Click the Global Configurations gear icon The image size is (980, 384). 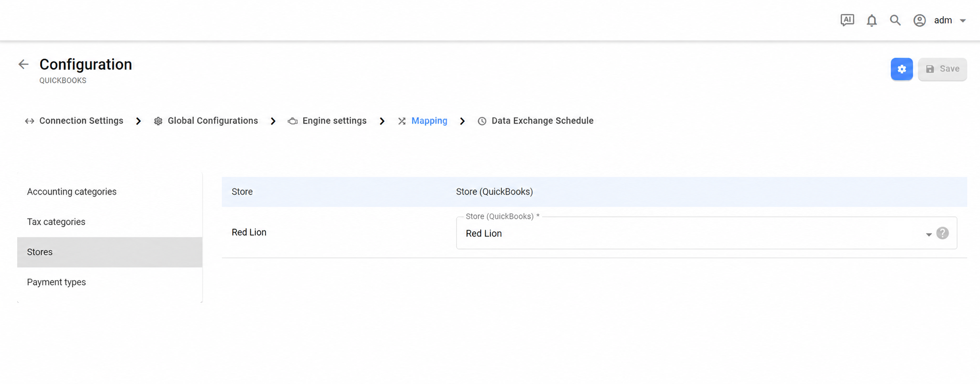click(158, 121)
